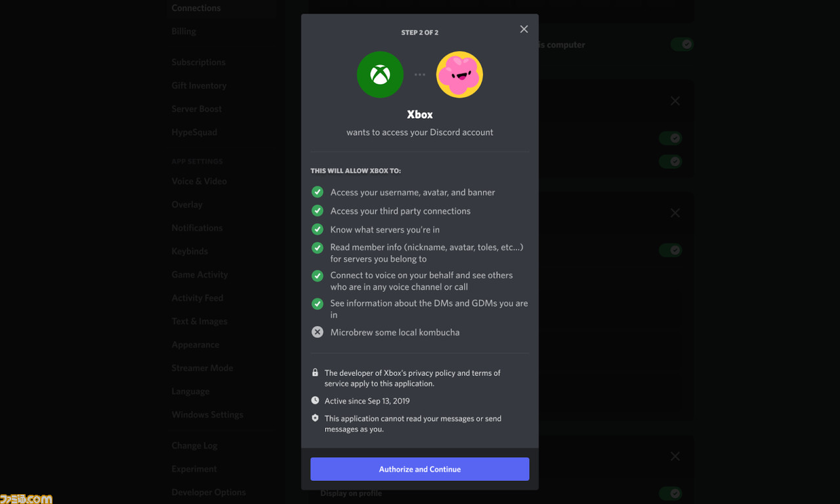Open Server Boost in sidebar
840x504 pixels.
(x=197, y=109)
